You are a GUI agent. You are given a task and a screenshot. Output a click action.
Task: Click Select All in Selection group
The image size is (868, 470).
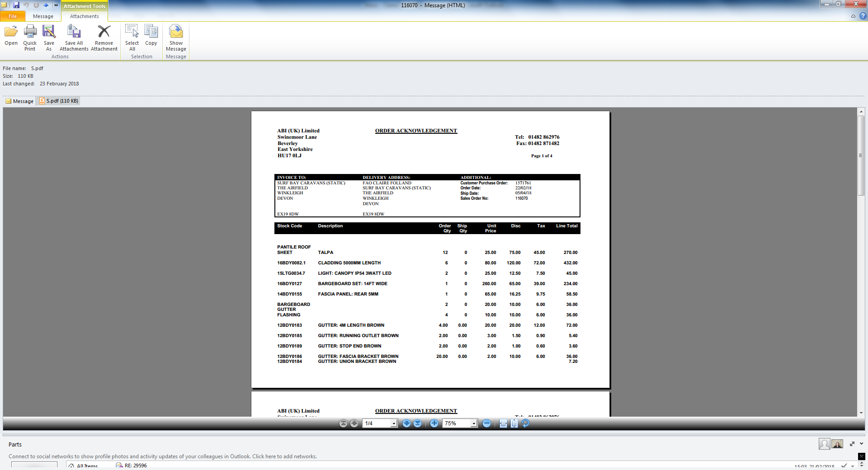pyautogui.click(x=132, y=38)
